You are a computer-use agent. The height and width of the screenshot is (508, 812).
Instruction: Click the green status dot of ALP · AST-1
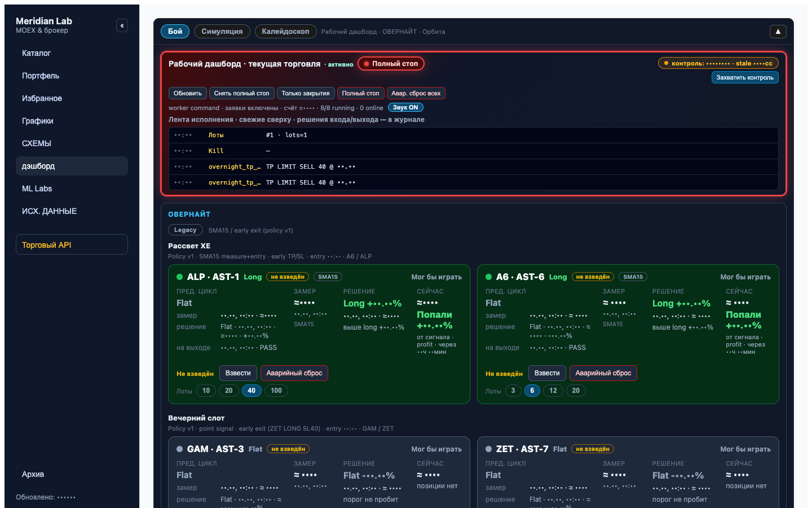click(180, 277)
